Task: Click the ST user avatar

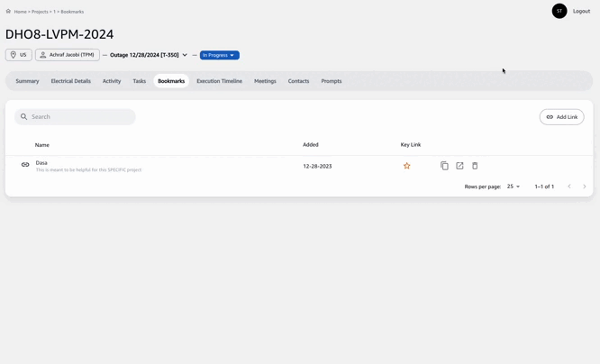Action: pyautogui.click(x=559, y=11)
